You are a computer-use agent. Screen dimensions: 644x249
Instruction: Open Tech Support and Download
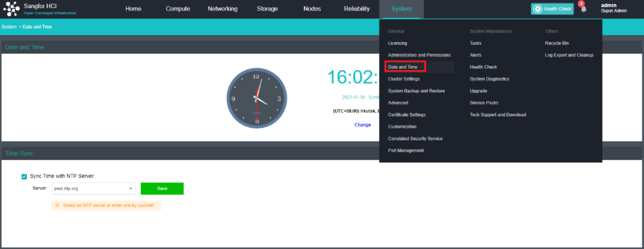click(497, 115)
